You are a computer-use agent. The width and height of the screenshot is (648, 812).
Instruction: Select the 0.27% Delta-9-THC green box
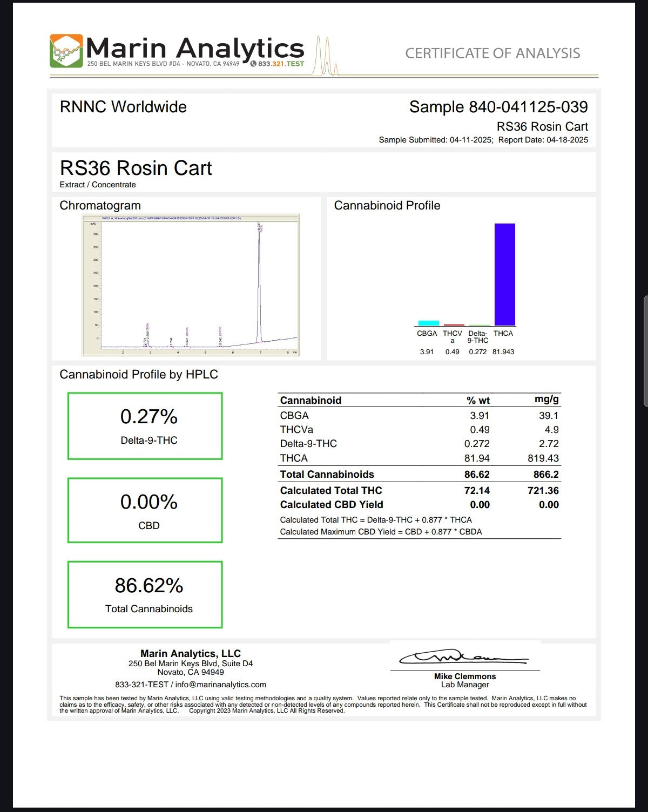145,426
